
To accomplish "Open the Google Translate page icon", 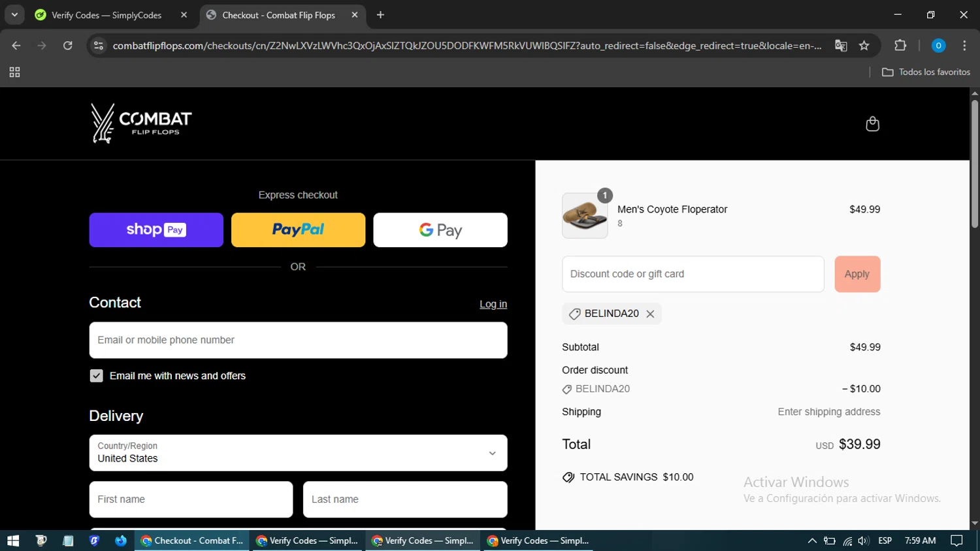I will point(841,46).
